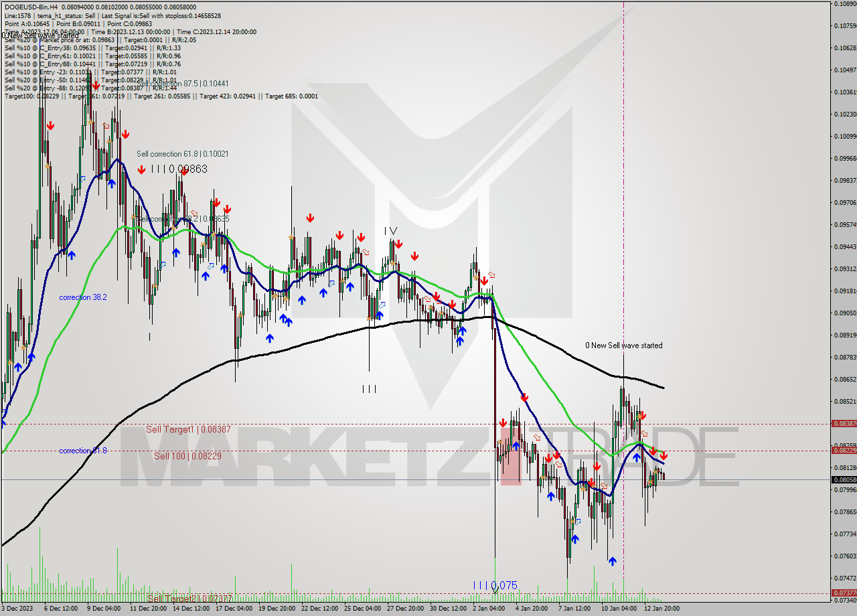857x616 pixels.
Task: Click the red 0.08387 price tag on axis
Action: 844,424
